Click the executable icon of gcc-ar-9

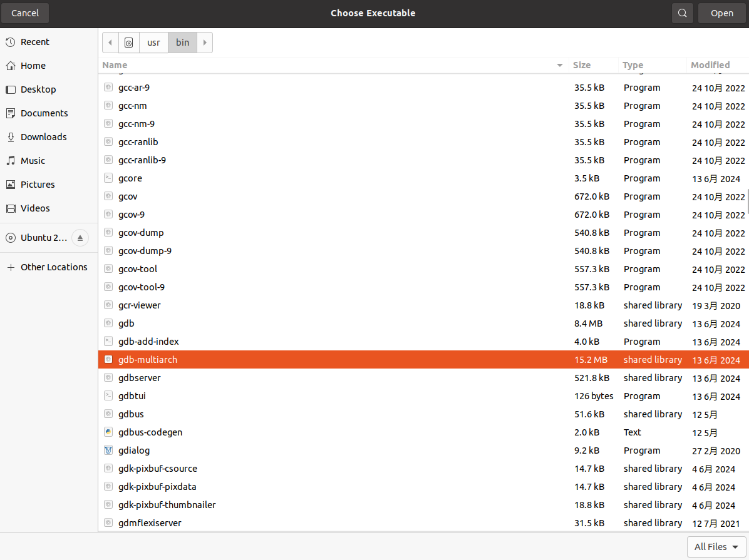[x=108, y=88]
